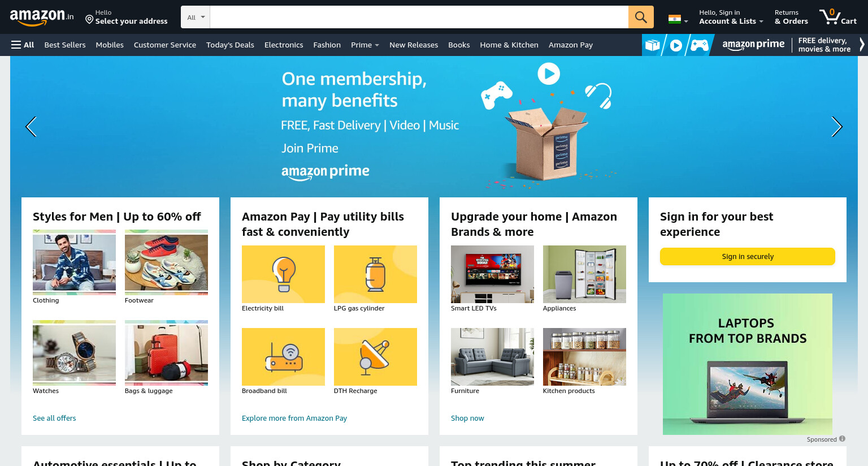868x466 pixels.
Task: Show the next banner slide arrow
Action: [836, 127]
